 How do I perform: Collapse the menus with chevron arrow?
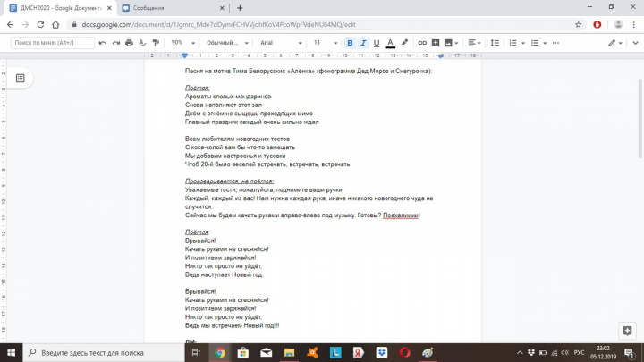pyautogui.click(x=635, y=43)
